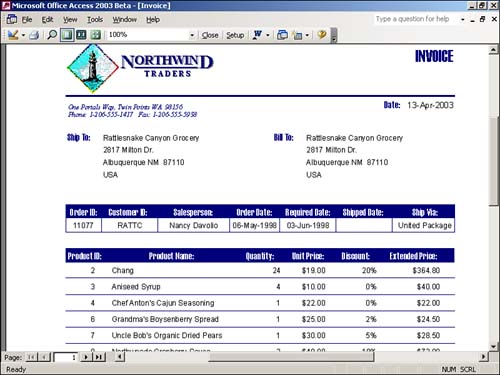Click the Close preview button

(x=210, y=35)
